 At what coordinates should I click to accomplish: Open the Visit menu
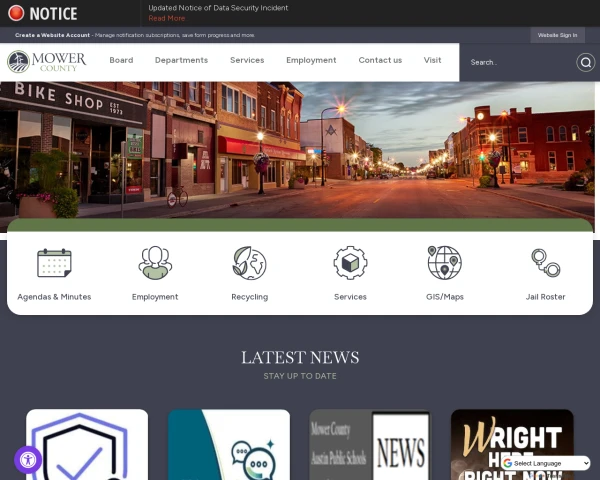point(432,60)
